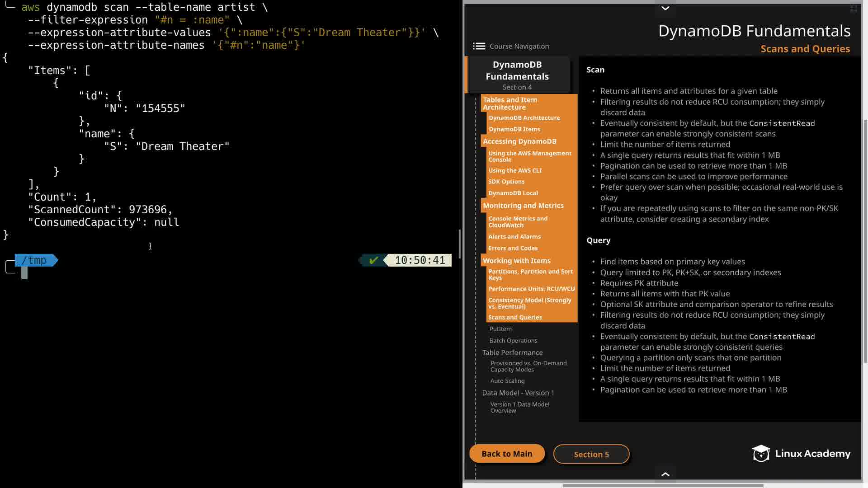
Task: Expand the top chevron-down handle of the slide
Action: tap(665, 8)
